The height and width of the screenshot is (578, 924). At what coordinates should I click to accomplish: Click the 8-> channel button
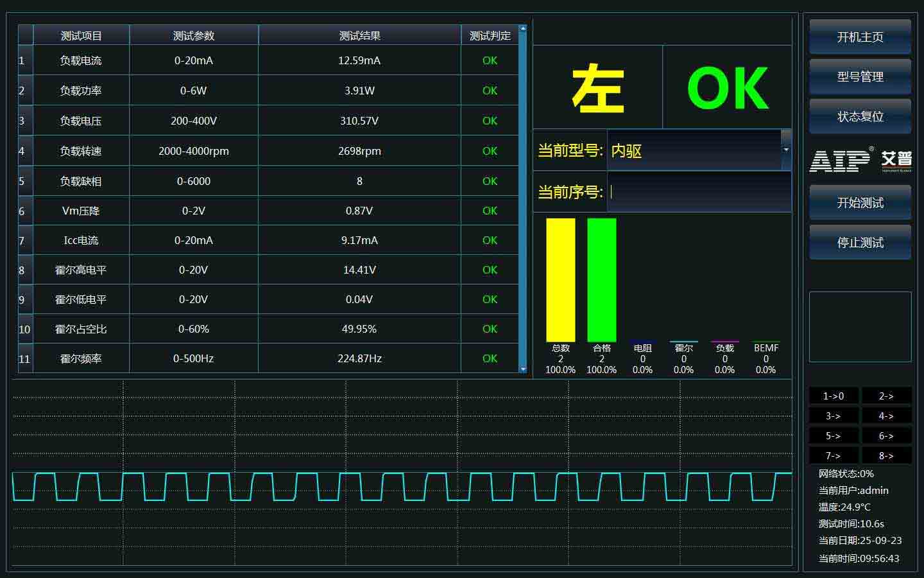(886, 455)
